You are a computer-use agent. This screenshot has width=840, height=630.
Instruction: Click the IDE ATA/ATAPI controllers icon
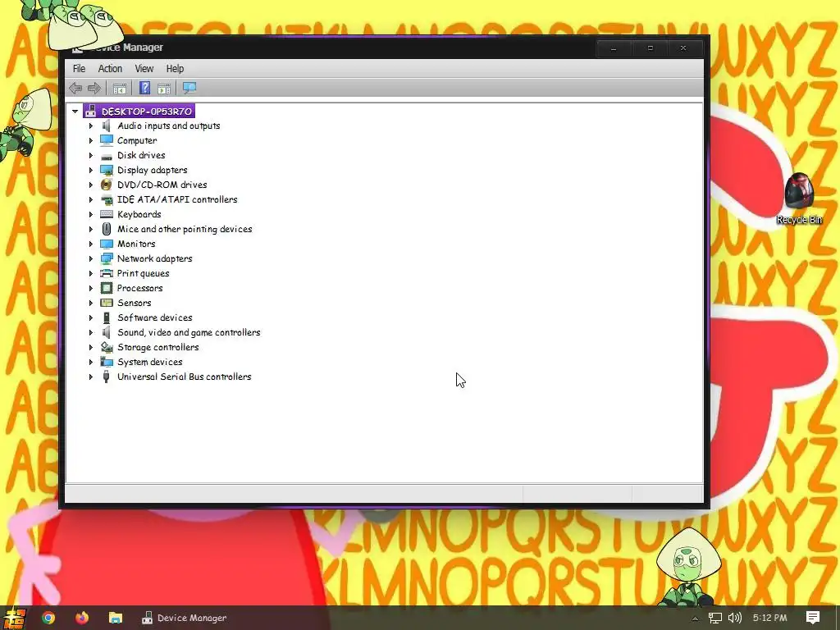(107, 199)
